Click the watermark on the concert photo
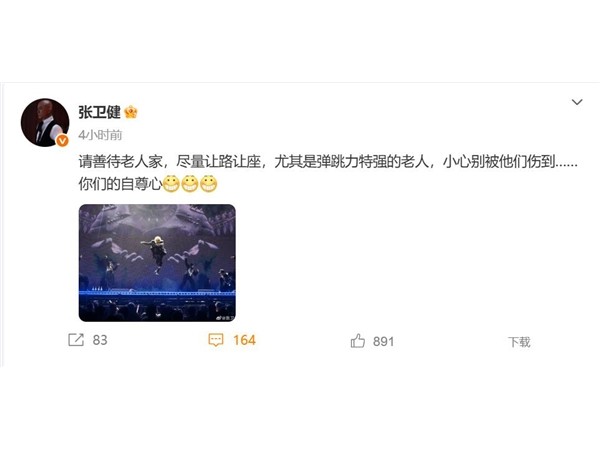This screenshot has height=450, width=600. pos(224,317)
